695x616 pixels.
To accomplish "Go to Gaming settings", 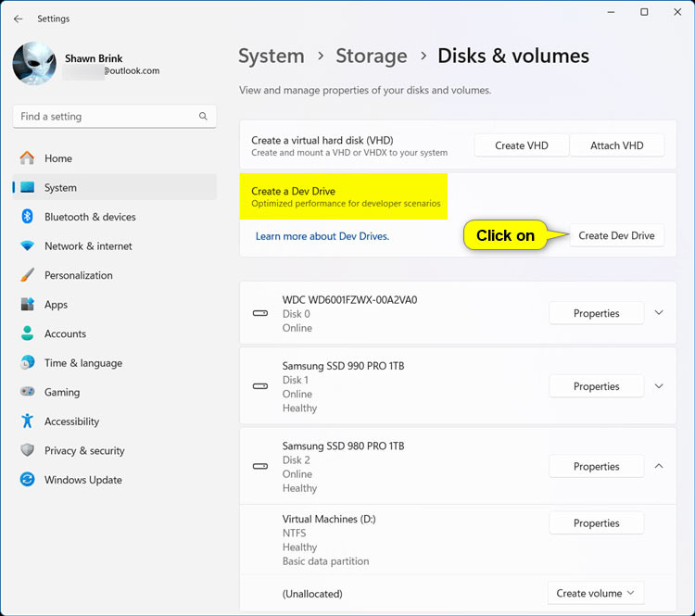I will click(114, 392).
